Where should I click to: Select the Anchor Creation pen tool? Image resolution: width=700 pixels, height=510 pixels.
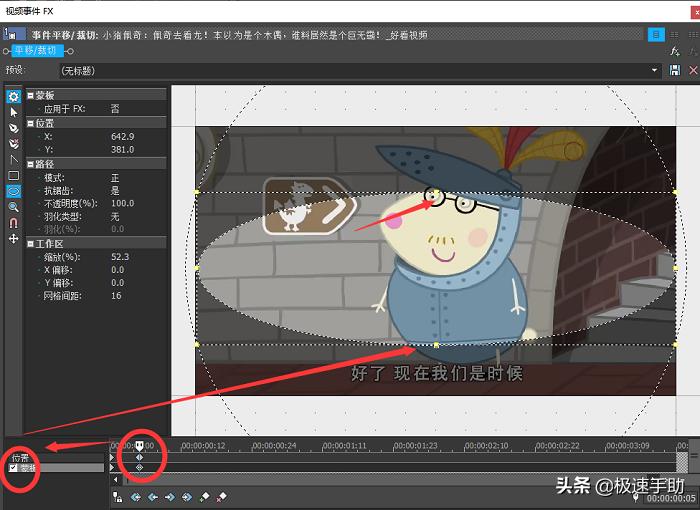tap(13, 128)
